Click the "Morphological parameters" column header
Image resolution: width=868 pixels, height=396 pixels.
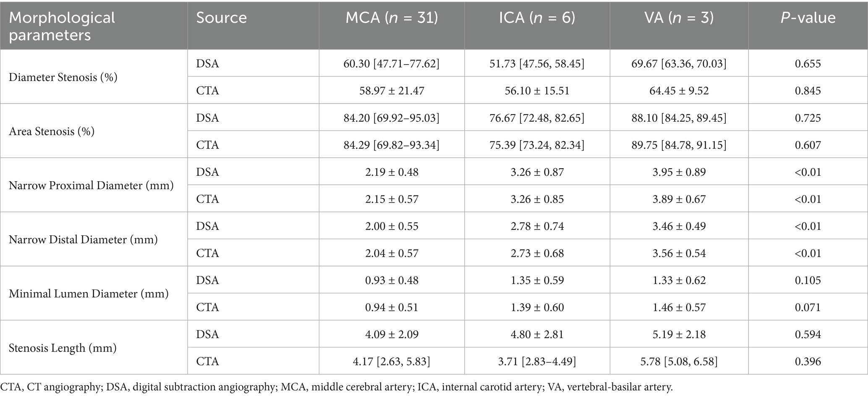62,26
